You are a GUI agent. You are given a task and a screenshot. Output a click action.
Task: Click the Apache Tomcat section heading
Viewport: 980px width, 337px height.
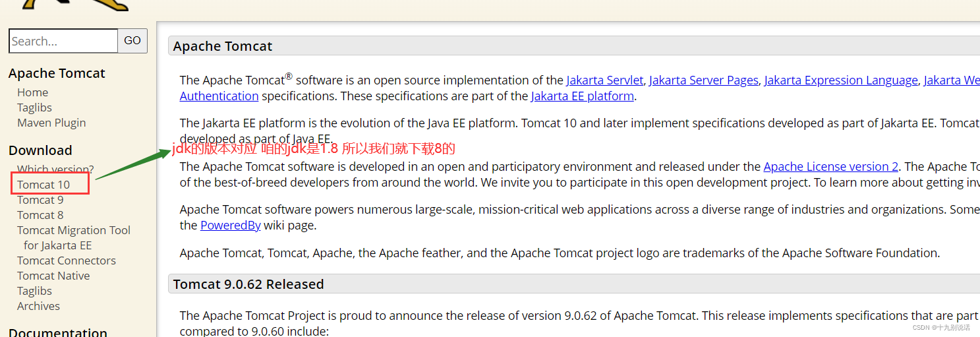click(x=223, y=46)
